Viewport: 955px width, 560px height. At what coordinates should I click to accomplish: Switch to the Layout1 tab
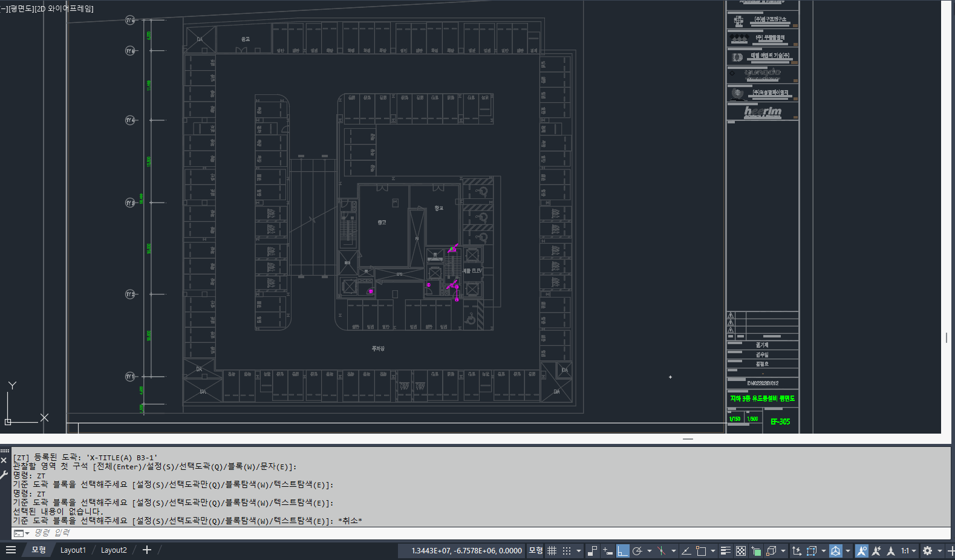(73, 550)
